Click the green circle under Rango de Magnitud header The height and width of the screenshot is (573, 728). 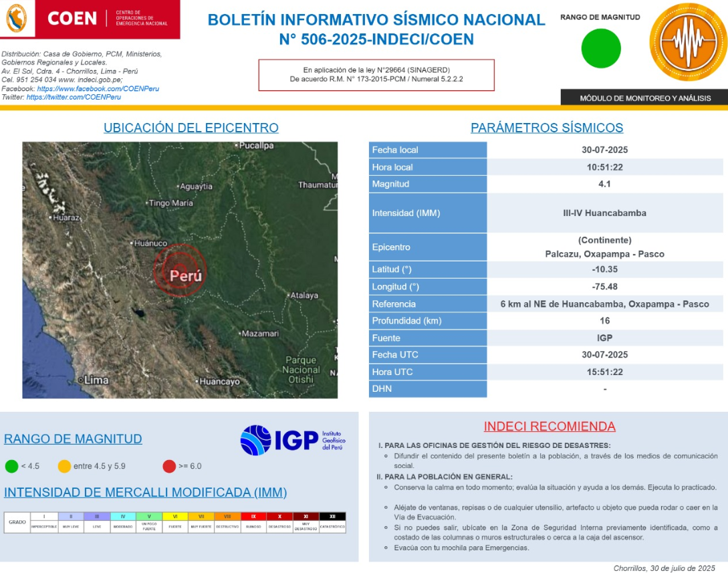point(601,48)
